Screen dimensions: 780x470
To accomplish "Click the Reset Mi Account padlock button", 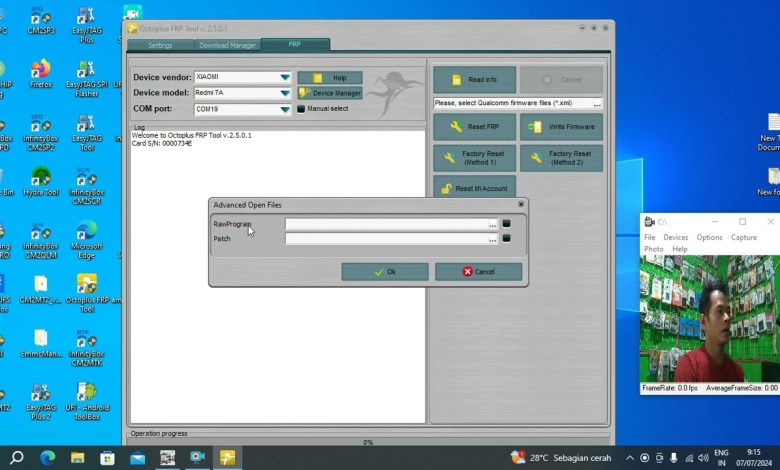I will coord(474,188).
